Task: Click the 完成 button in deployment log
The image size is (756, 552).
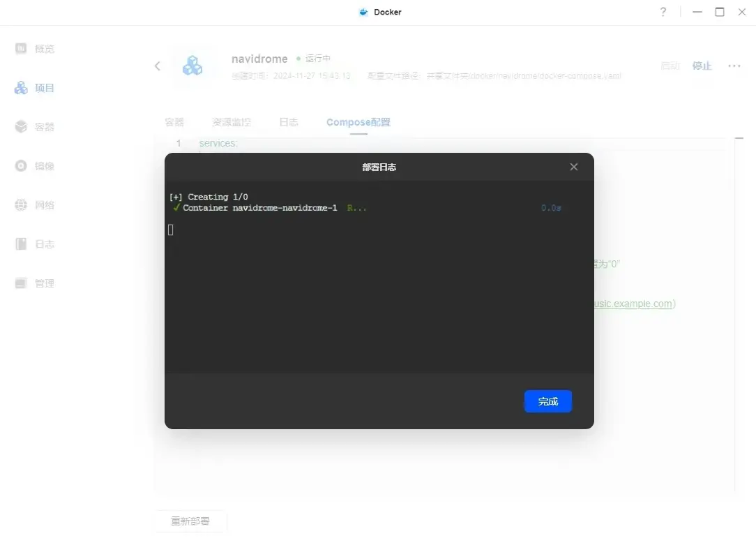Action: tap(547, 401)
